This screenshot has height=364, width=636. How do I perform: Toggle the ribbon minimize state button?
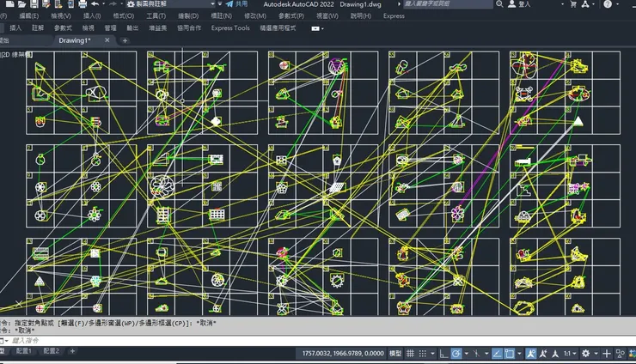315,28
